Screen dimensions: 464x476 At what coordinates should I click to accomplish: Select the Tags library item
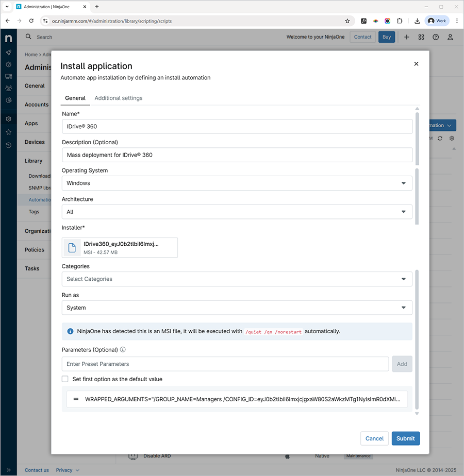click(34, 212)
